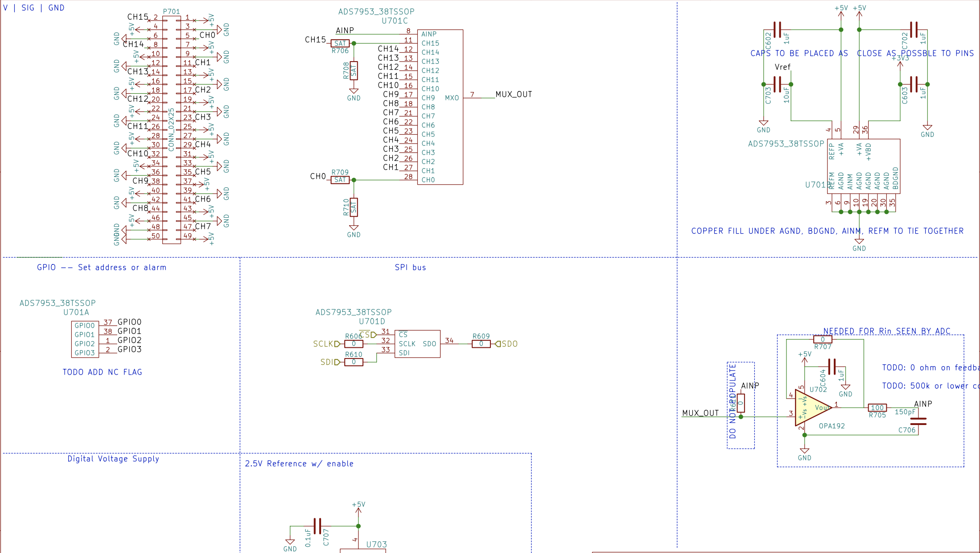
Task: Click the CH14 label at U701C pin 12
Action: tap(388, 49)
